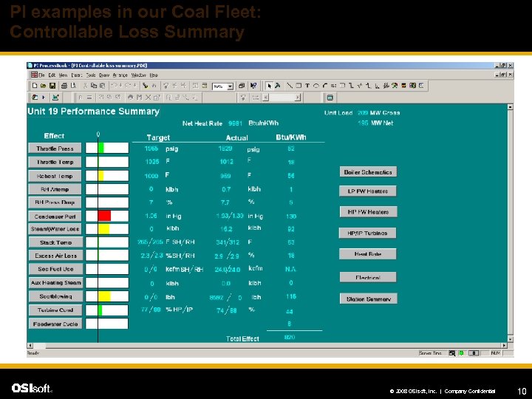
Task: Click the teal window icon in second toolbar
Action: coord(330,98)
